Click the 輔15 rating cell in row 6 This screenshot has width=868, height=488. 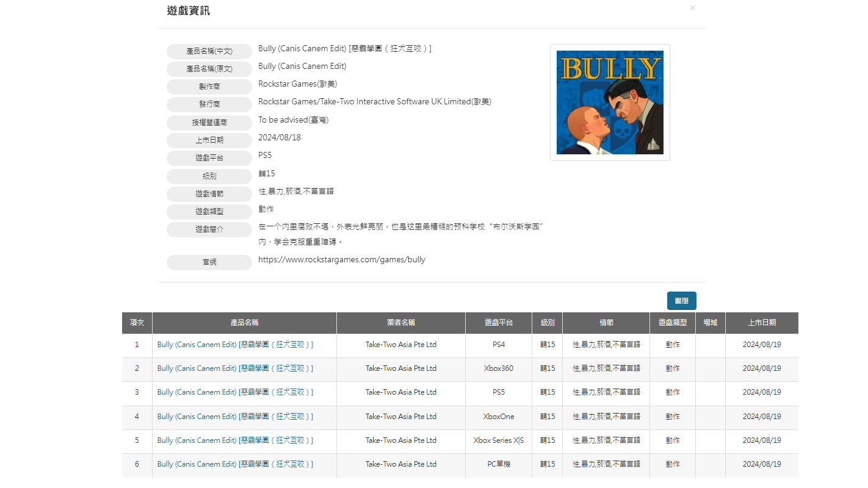click(x=548, y=464)
